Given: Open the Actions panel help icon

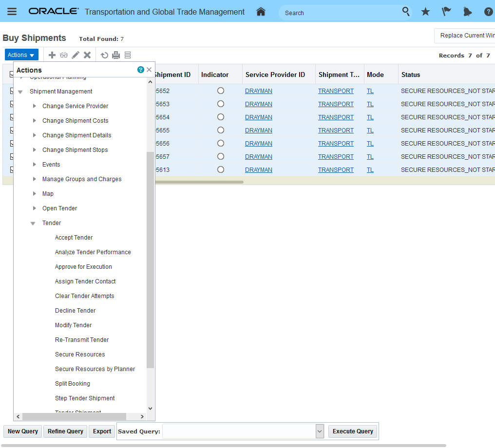Looking at the screenshot, I should [x=141, y=70].
